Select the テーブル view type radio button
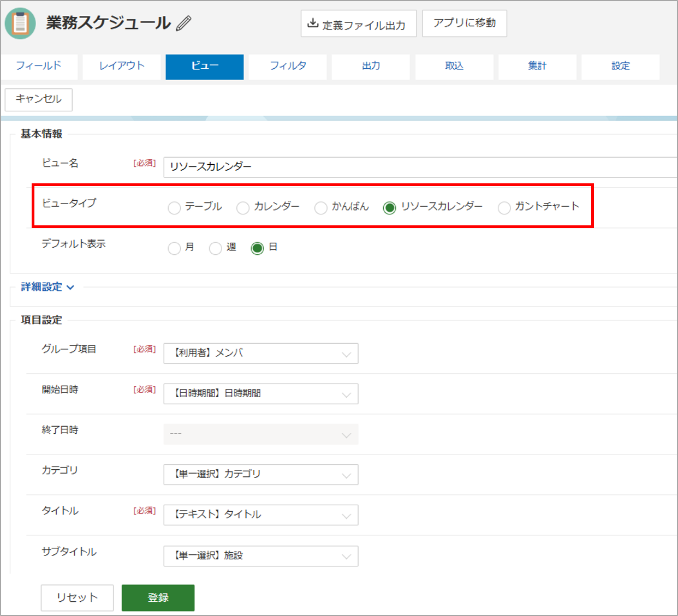678x616 pixels. [174, 208]
